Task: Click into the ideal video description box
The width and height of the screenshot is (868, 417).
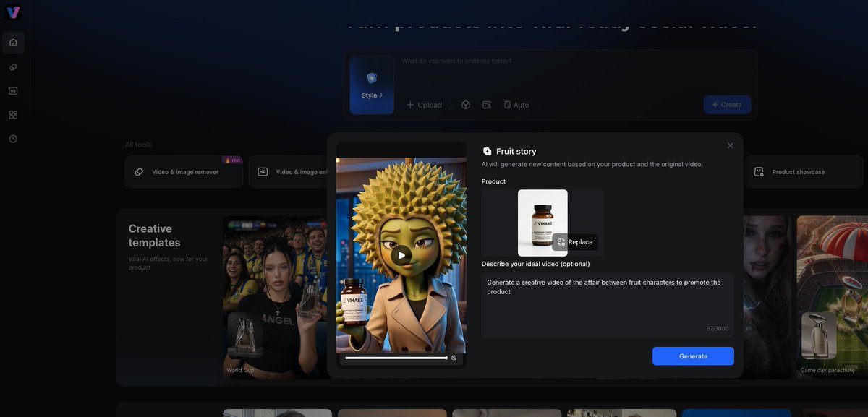Action: 608,305
